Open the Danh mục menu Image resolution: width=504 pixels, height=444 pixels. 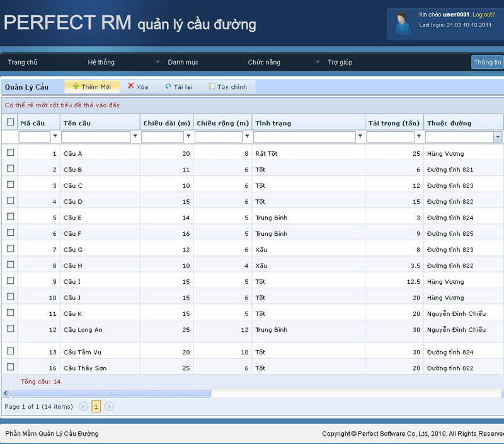(x=183, y=62)
